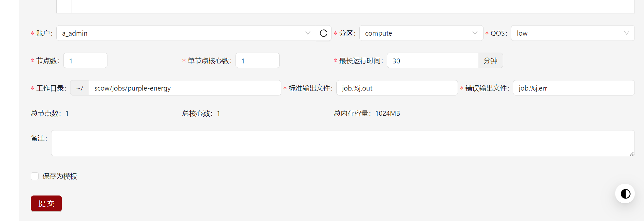This screenshot has height=221, width=644.
Task: Click the ~/ prefix of the work directory
Action: pyautogui.click(x=80, y=88)
